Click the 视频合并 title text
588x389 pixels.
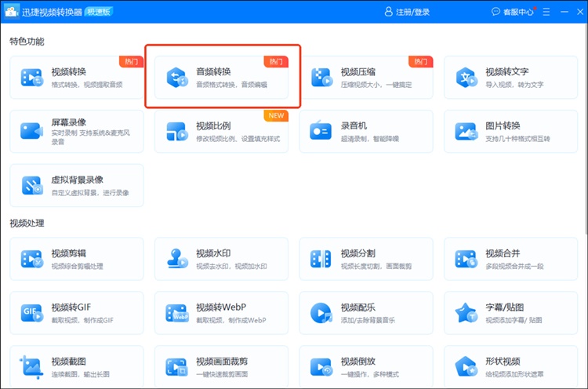coord(503,253)
